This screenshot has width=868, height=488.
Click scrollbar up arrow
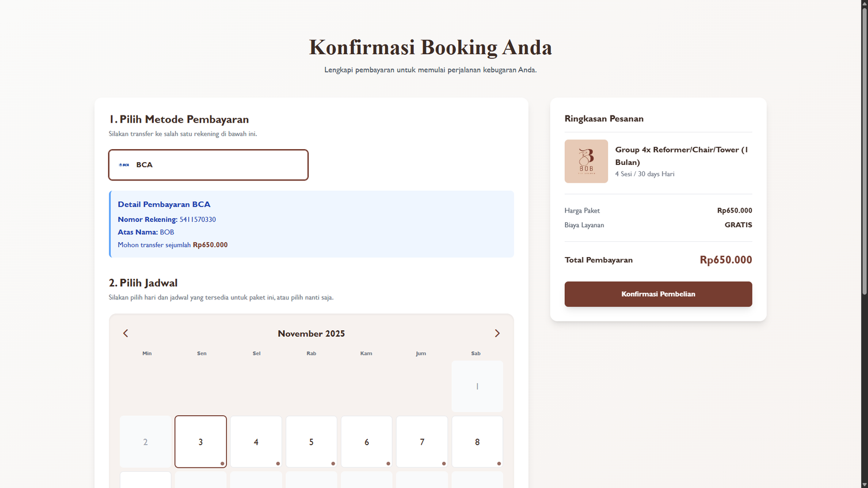tap(865, 3)
